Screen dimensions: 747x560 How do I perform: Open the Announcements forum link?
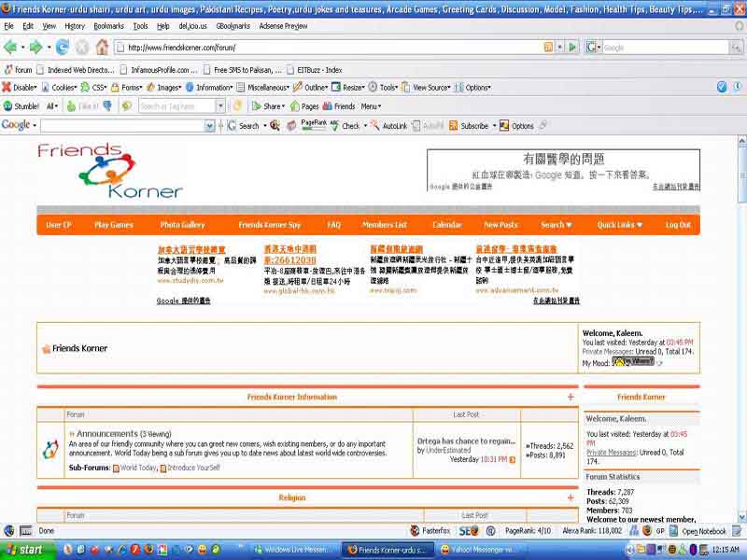click(107, 434)
